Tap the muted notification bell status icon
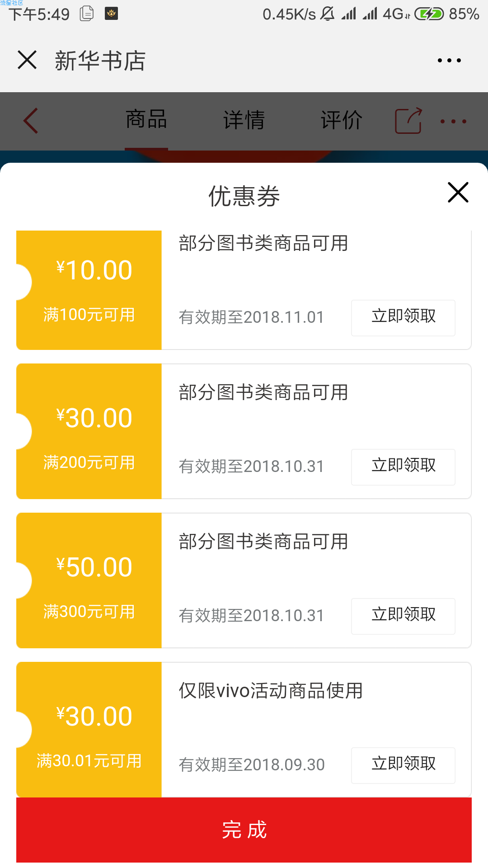This screenshot has height=868, width=488. (x=328, y=14)
